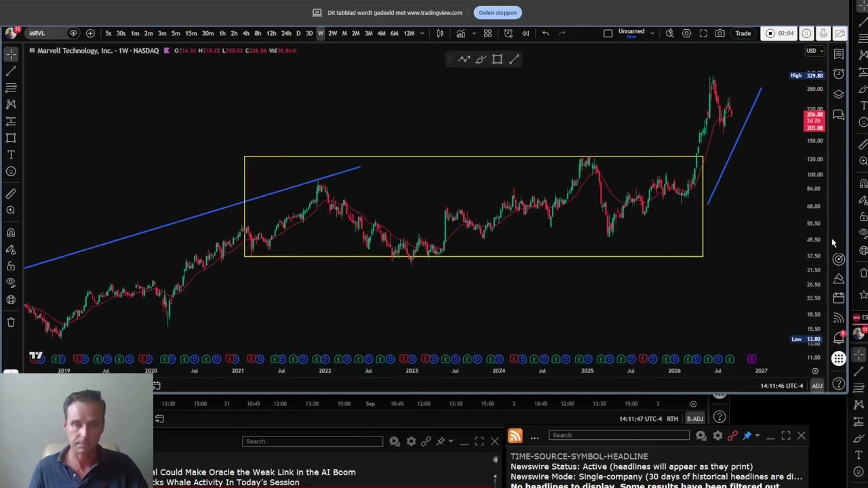
Task: Click the trash icon to remove drawings
Action: 11,322
